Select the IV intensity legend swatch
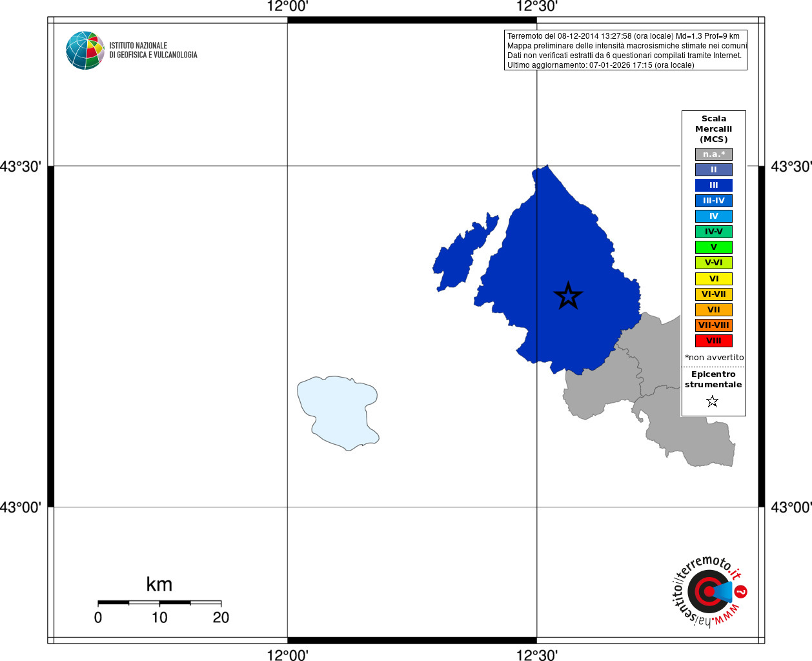This screenshot has height=661, width=812. click(x=714, y=216)
